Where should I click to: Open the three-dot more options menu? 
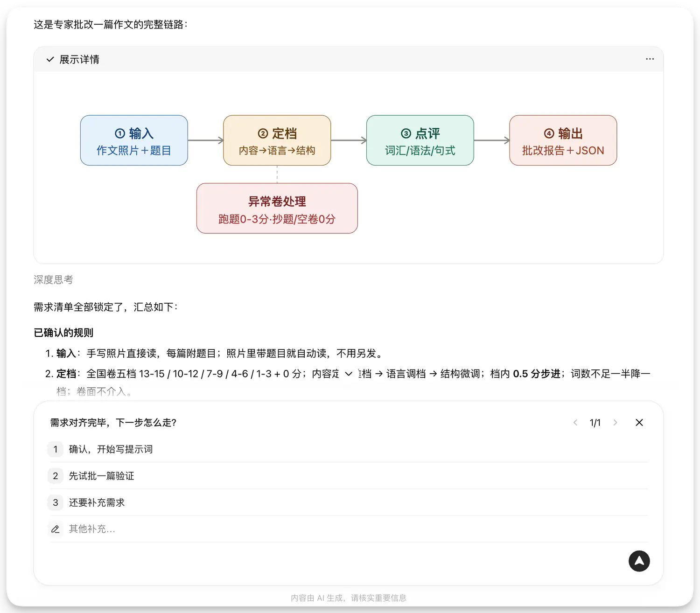pos(650,59)
